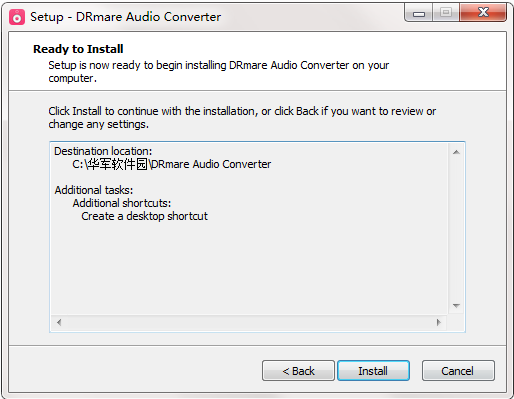
Task: Close the setup wizard with the X
Action: [483, 13]
